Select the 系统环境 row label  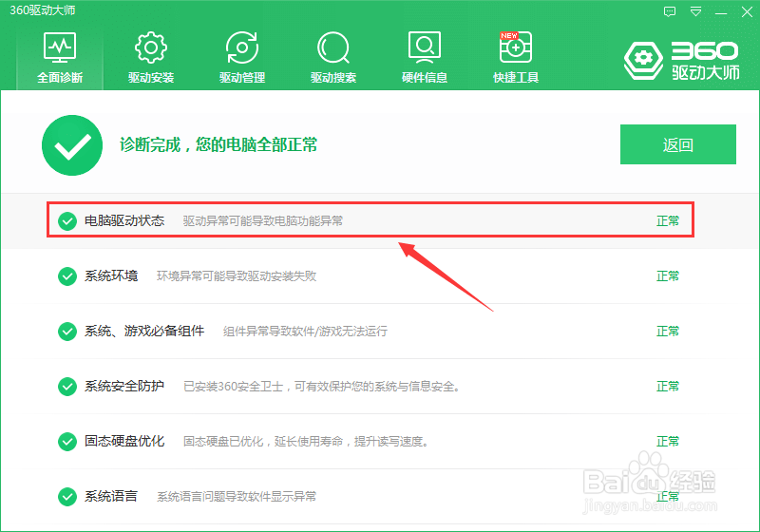[111, 275]
